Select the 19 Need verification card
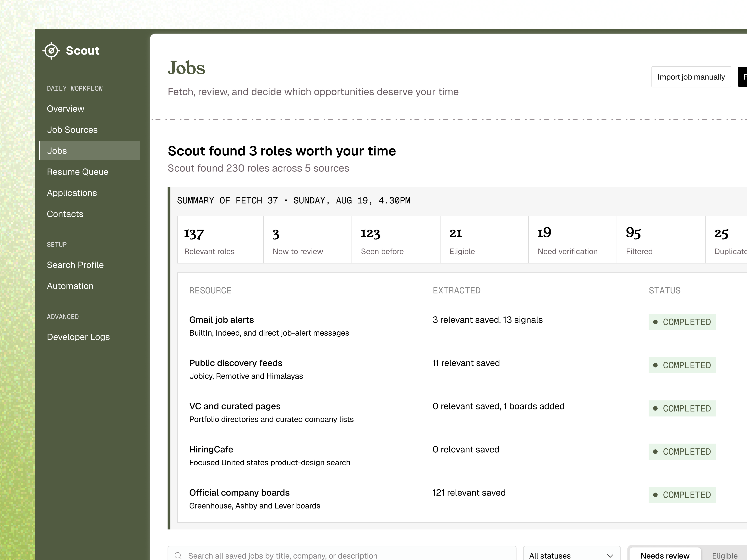The image size is (747, 560). point(573,240)
